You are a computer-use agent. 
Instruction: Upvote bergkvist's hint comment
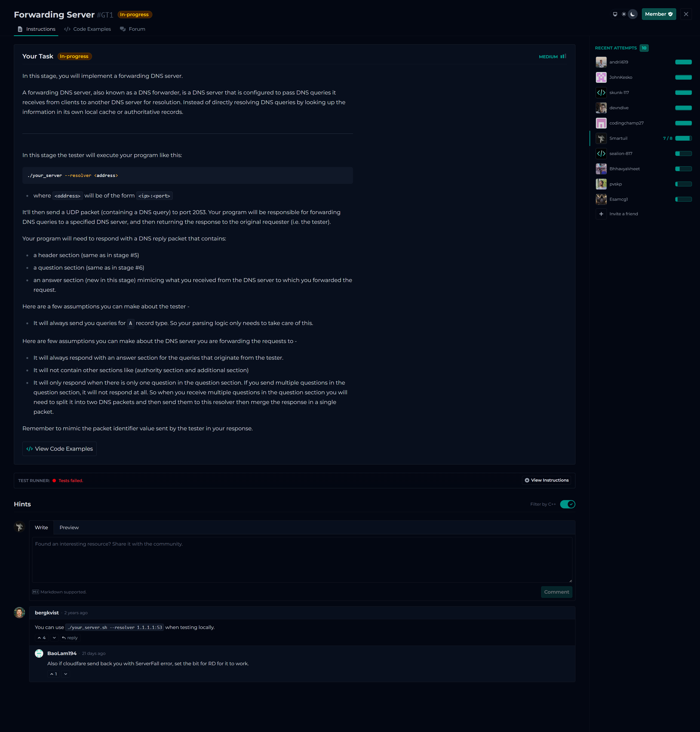41,638
